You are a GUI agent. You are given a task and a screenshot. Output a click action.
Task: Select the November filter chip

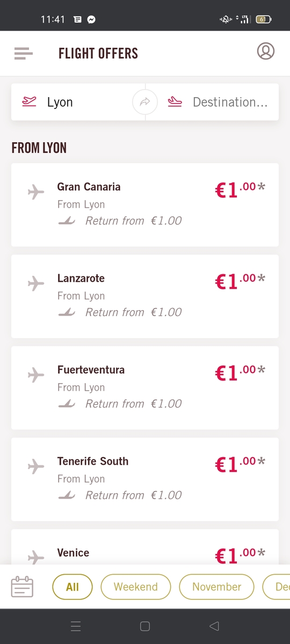[x=217, y=587]
